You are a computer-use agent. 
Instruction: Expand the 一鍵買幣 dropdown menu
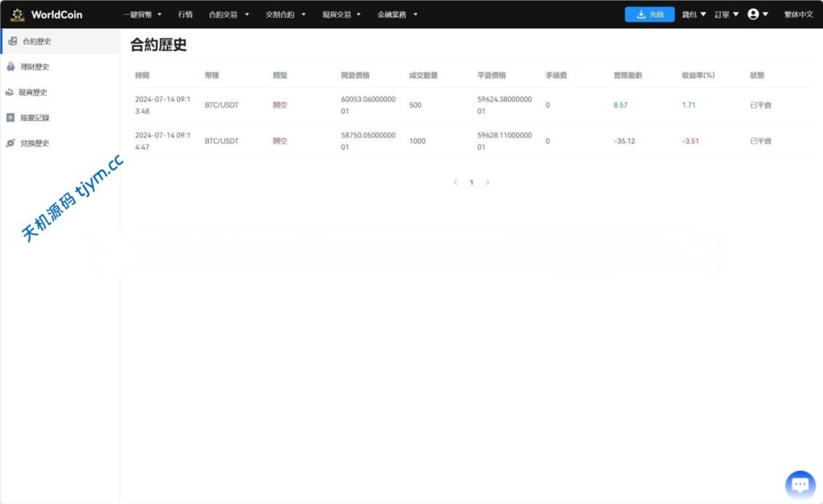142,14
